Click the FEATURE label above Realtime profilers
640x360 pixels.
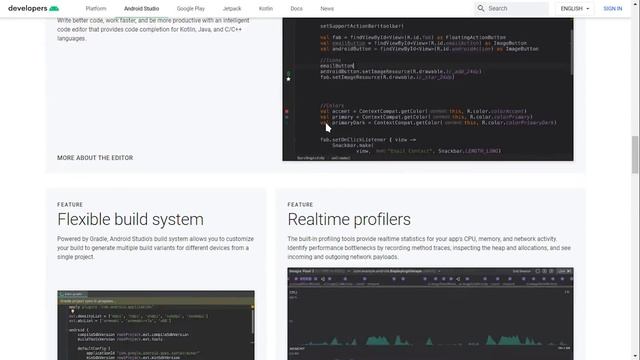[300, 204]
